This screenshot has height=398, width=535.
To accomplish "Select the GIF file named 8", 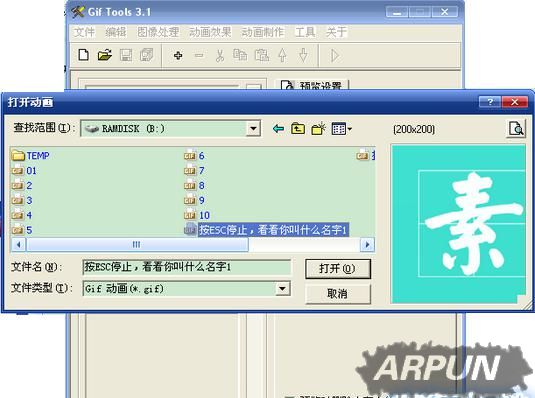I will [194, 185].
